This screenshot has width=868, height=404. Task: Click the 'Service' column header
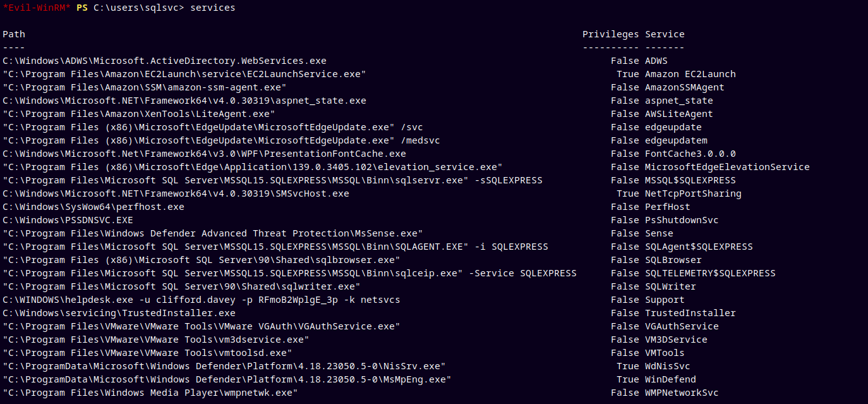tap(665, 34)
